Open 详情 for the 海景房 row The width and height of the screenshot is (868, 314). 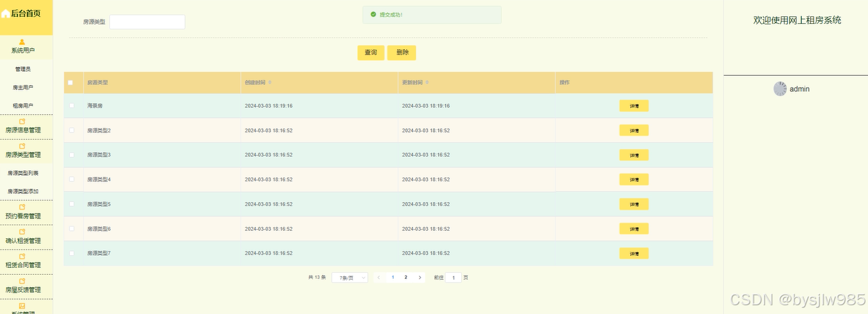[x=634, y=106]
